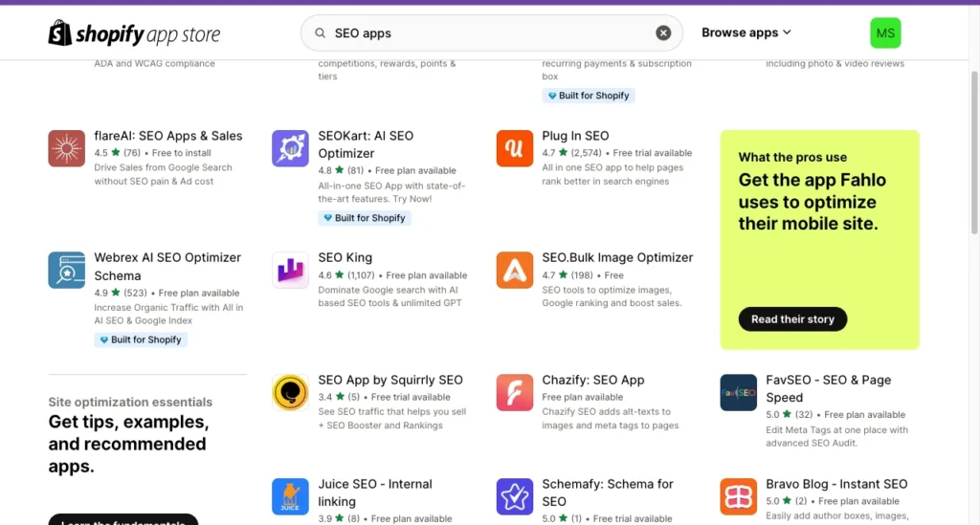The image size is (980, 525).
Task: Click Built for Shopify badge under Webrex
Action: tap(141, 339)
